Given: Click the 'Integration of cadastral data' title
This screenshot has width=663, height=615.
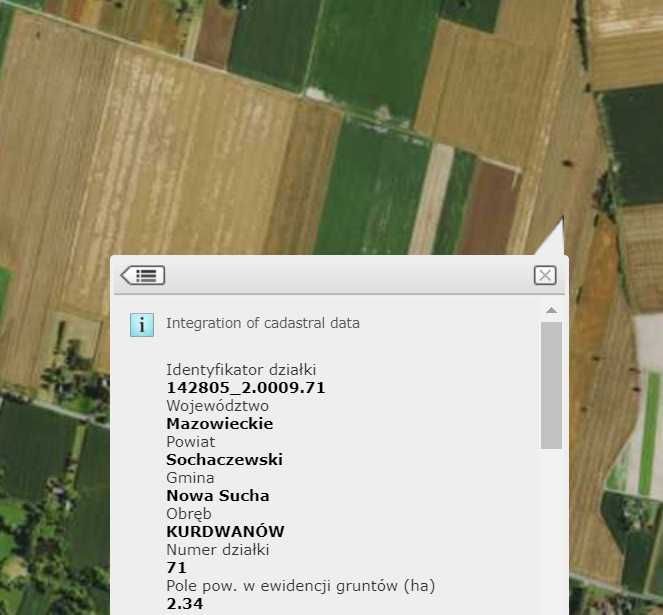Looking at the screenshot, I should [263, 323].
